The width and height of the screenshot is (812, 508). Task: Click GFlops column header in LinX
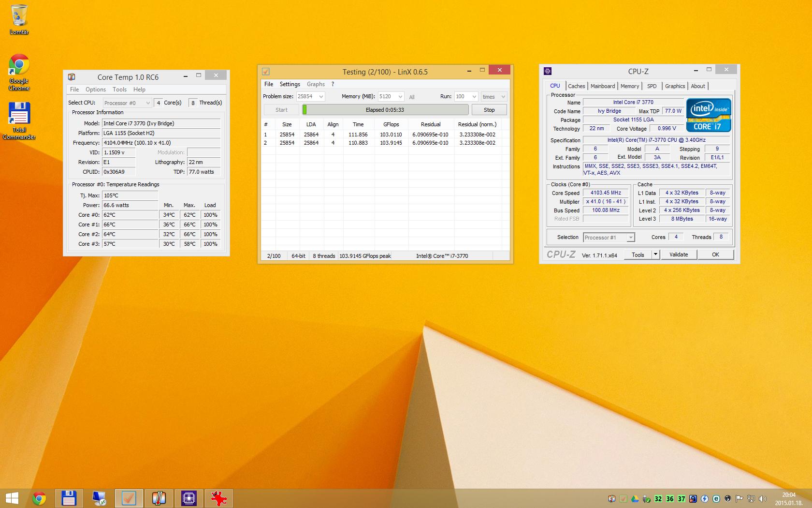coord(391,124)
